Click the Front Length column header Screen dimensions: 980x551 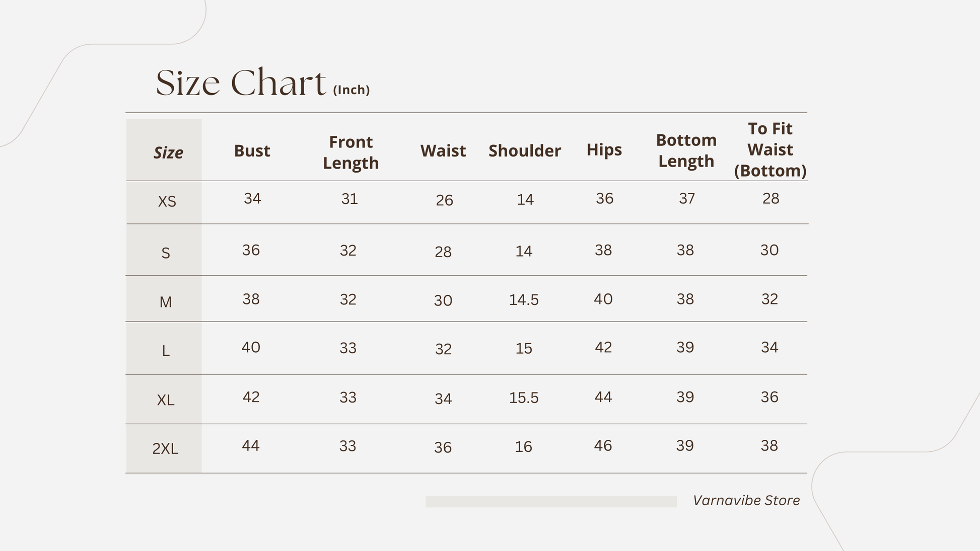351,152
